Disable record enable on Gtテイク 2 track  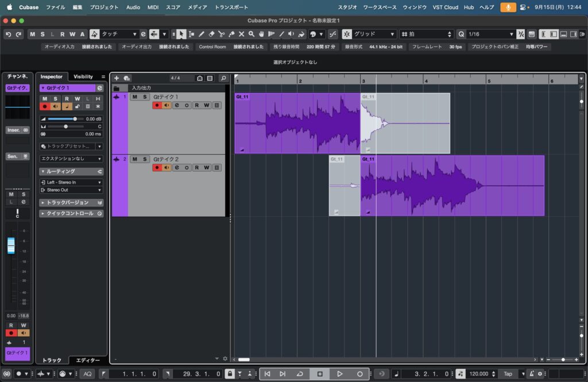[x=156, y=167]
